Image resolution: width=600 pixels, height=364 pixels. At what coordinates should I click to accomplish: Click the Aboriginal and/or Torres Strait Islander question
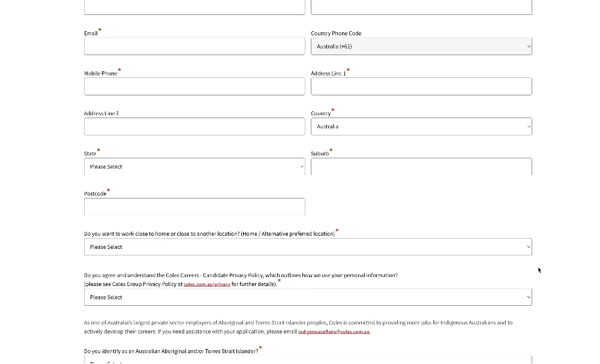pos(171,351)
